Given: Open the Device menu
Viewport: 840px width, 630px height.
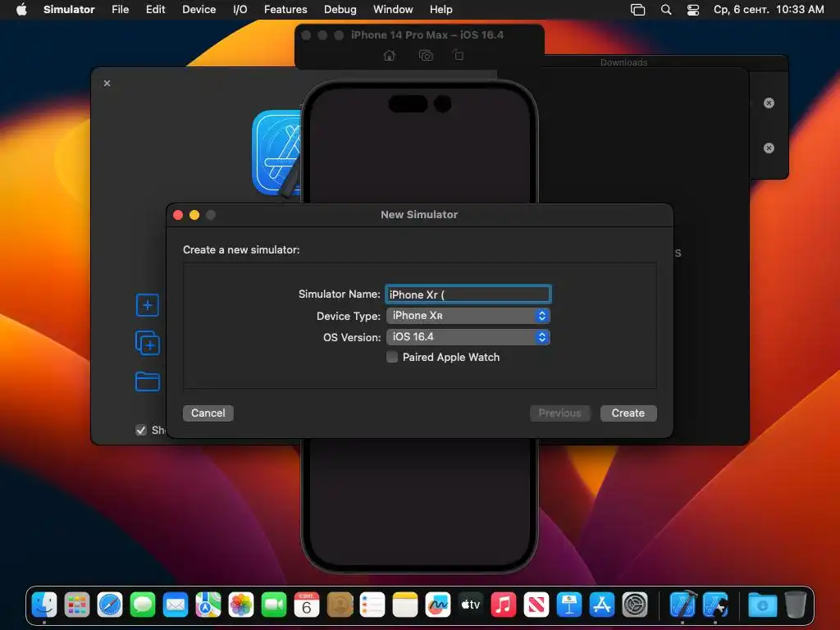Looking at the screenshot, I should point(199,10).
